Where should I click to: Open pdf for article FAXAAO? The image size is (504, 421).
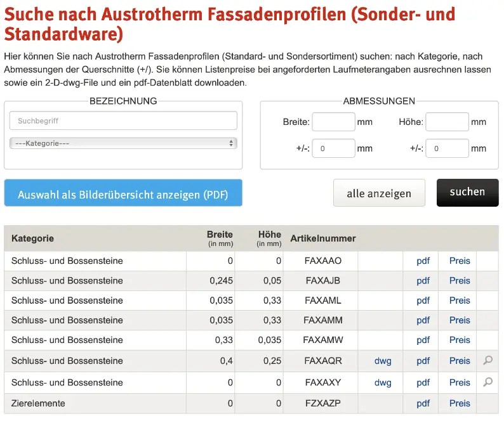click(423, 261)
